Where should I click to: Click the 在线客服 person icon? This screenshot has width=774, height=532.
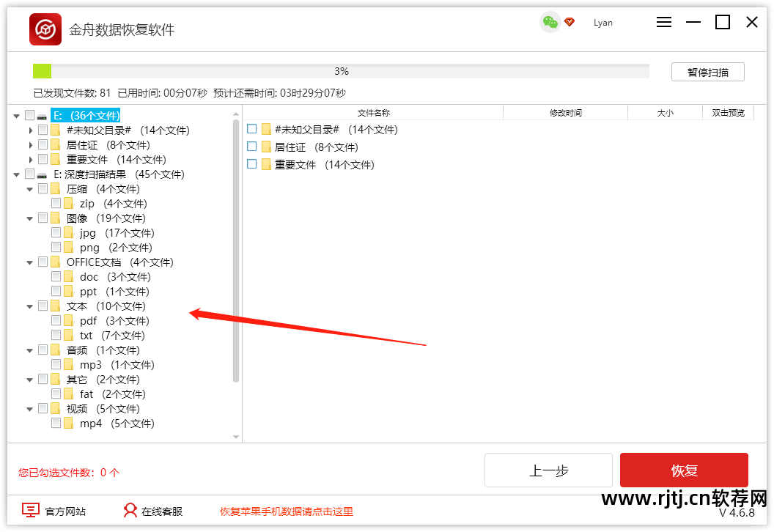point(130,510)
